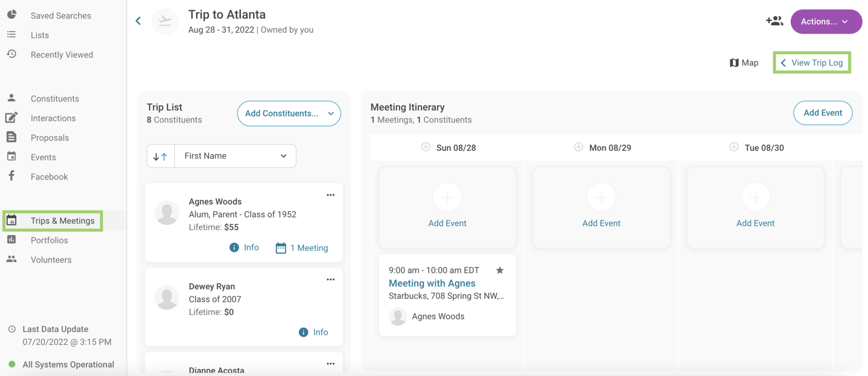Click the Proposals document icon

click(x=12, y=137)
